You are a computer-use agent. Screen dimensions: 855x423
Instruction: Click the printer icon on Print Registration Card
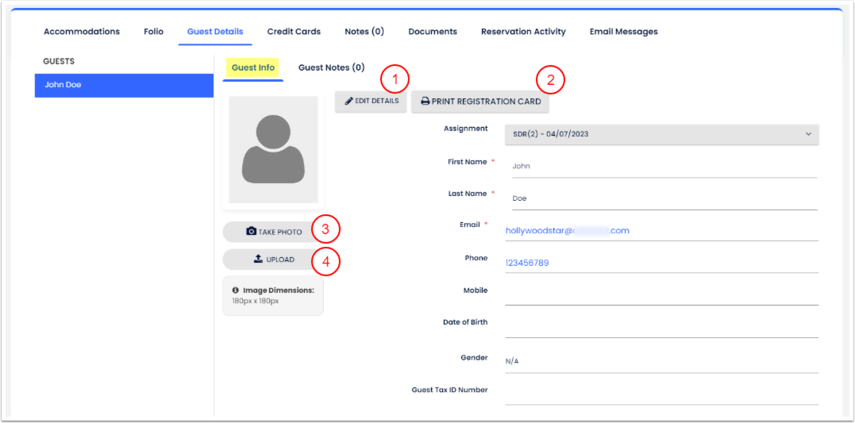pyautogui.click(x=425, y=102)
